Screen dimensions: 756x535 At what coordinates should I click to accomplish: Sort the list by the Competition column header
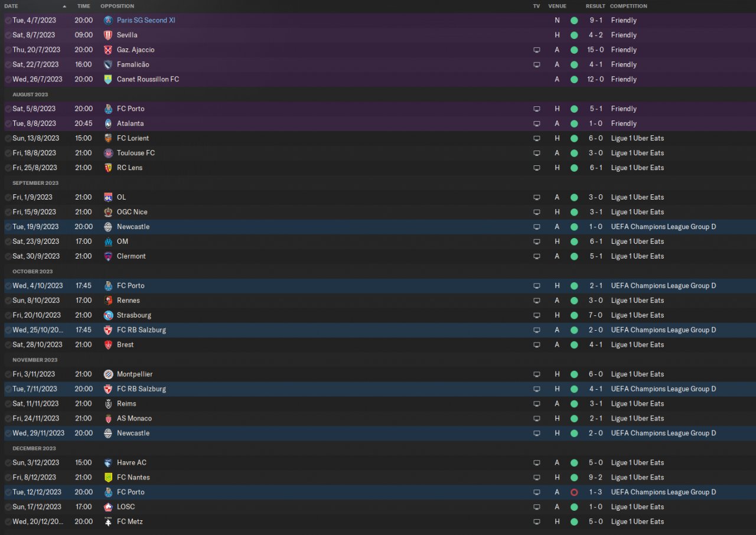[628, 6]
